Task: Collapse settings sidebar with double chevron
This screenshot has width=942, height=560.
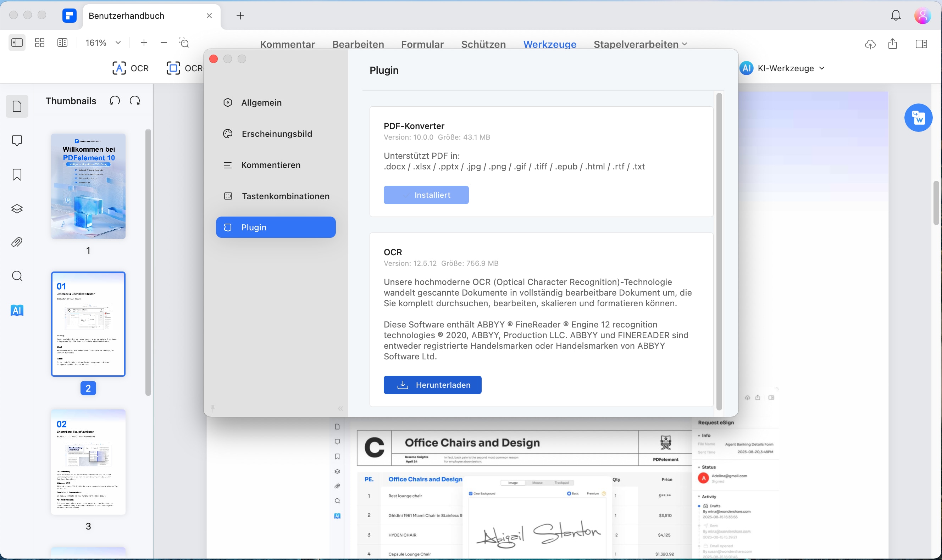Action: [x=340, y=408]
